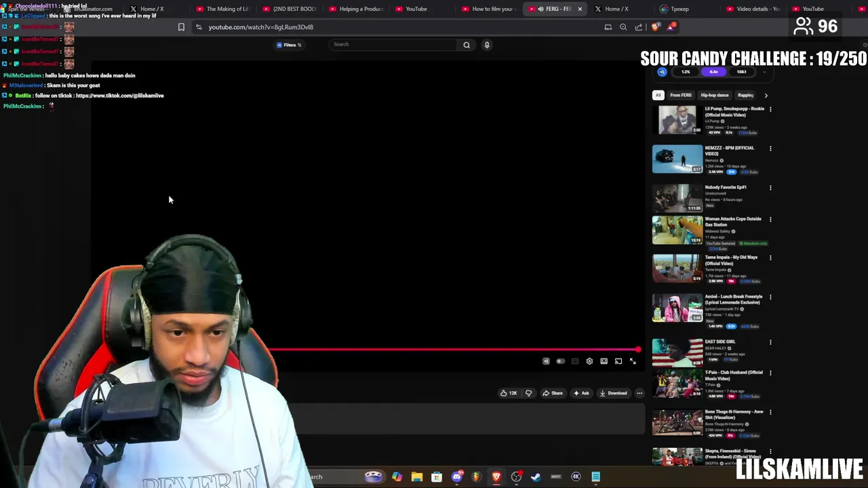868x488 pixels.
Task: Open the OBS Studio taskbar icon
Action: [x=516, y=476]
